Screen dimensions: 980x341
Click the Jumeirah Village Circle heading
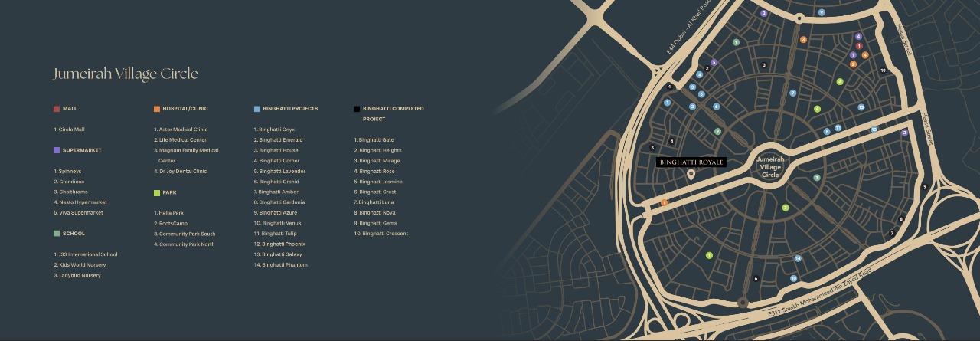click(x=126, y=74)
